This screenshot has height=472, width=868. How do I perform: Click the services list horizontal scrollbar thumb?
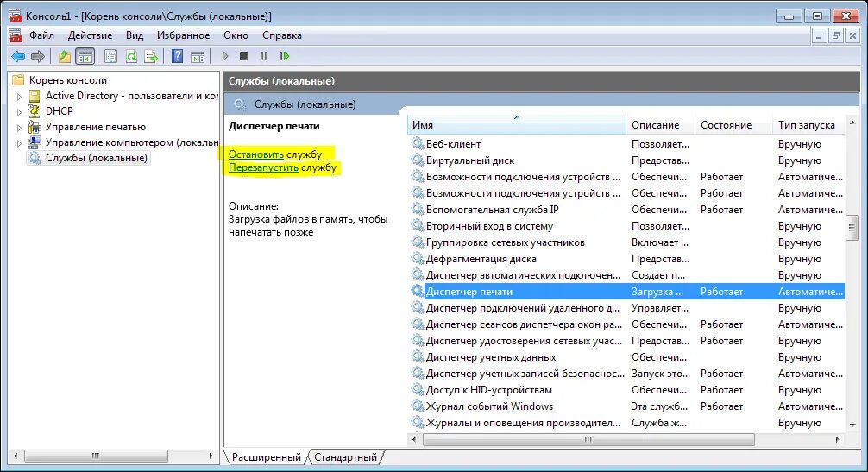tap(588, 439)
